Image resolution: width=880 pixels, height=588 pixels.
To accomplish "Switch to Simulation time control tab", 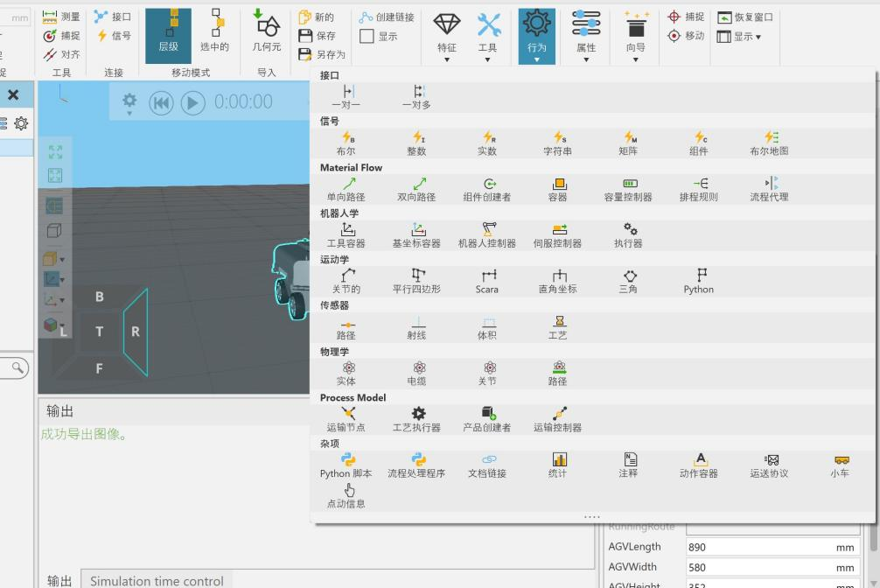I will click(x=157, y=581).
